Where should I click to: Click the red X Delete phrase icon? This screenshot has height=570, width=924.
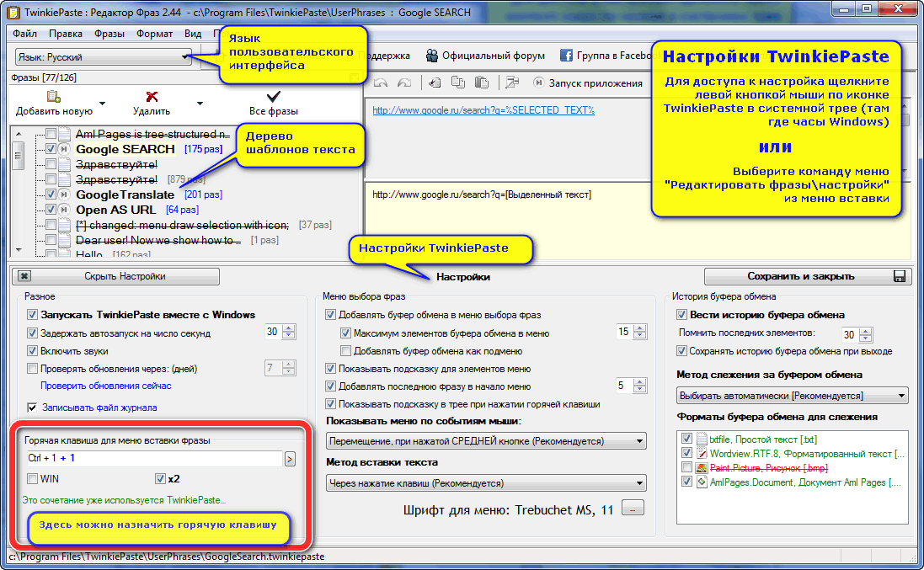tap(152, 97)
